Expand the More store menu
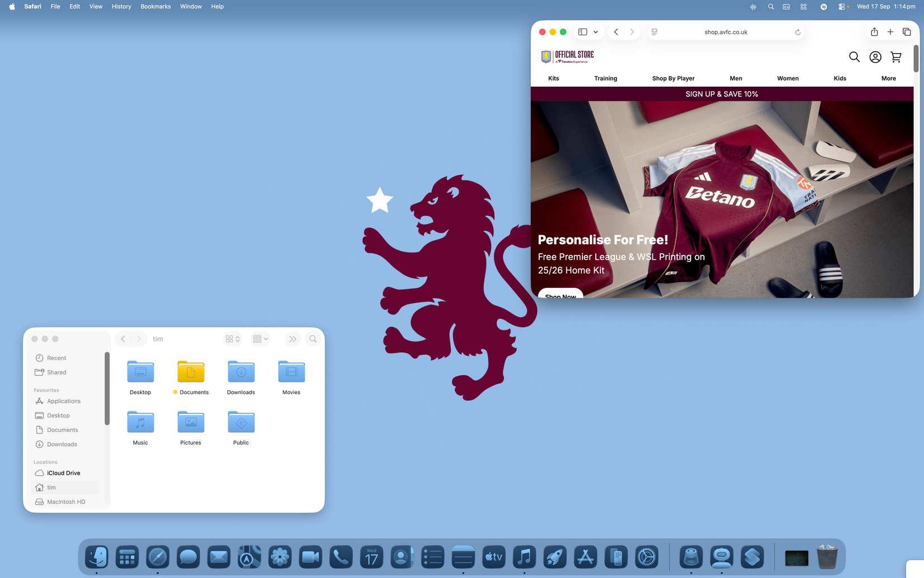 [x=889, y=78]
